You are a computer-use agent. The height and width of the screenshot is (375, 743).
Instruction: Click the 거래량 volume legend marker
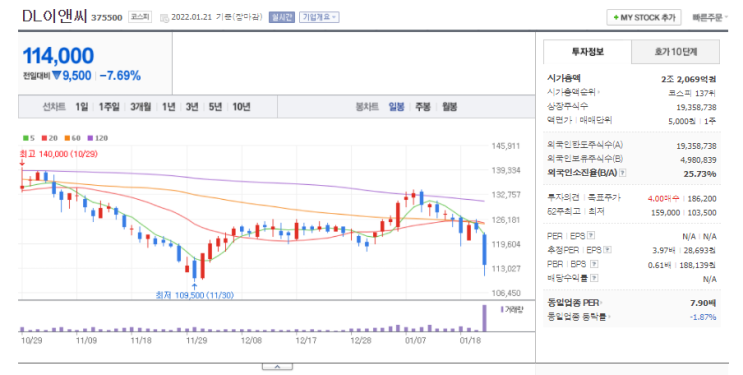(x=503, y=310)
